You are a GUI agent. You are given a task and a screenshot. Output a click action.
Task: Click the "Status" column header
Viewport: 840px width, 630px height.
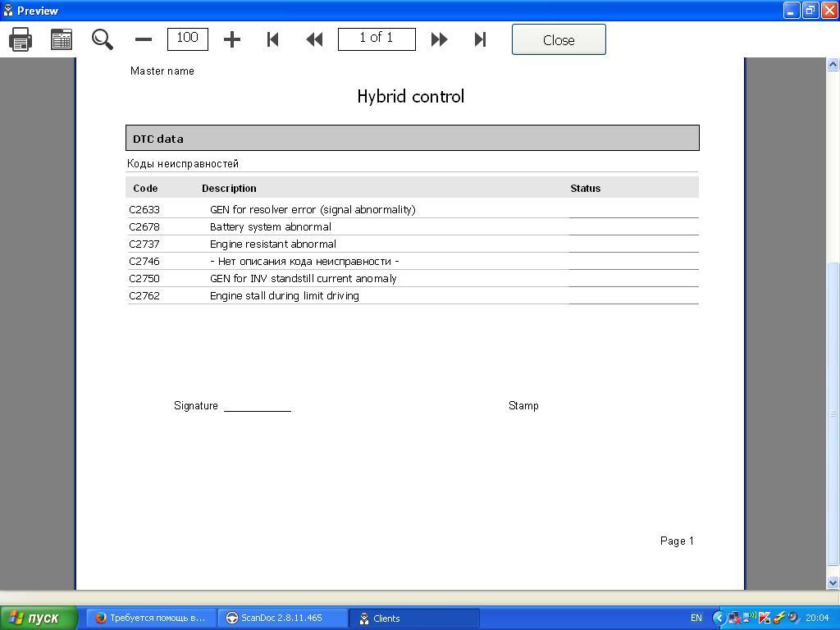tap(586, 188)
